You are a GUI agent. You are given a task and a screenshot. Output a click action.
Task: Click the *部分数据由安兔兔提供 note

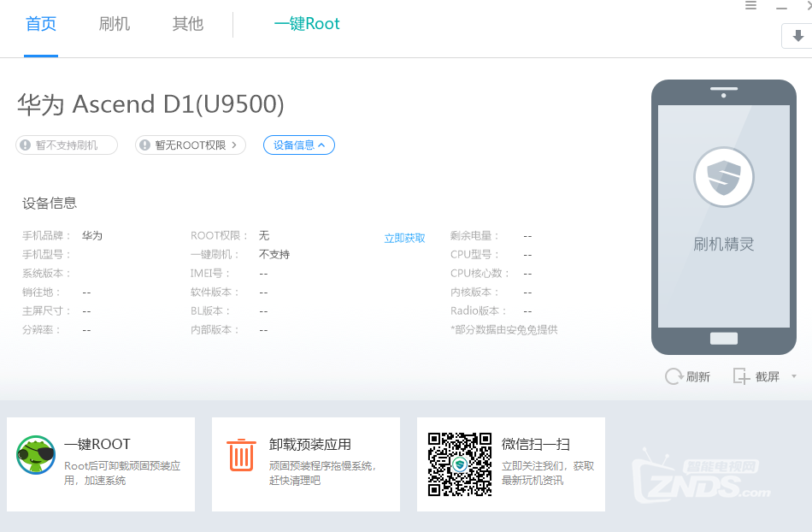(504, 329)
